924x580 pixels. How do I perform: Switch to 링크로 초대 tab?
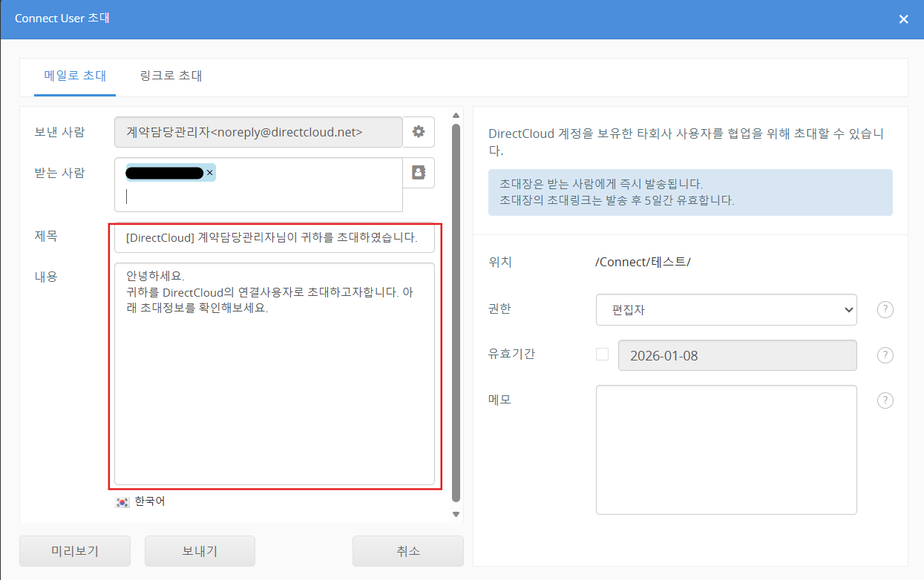point(171,76)
